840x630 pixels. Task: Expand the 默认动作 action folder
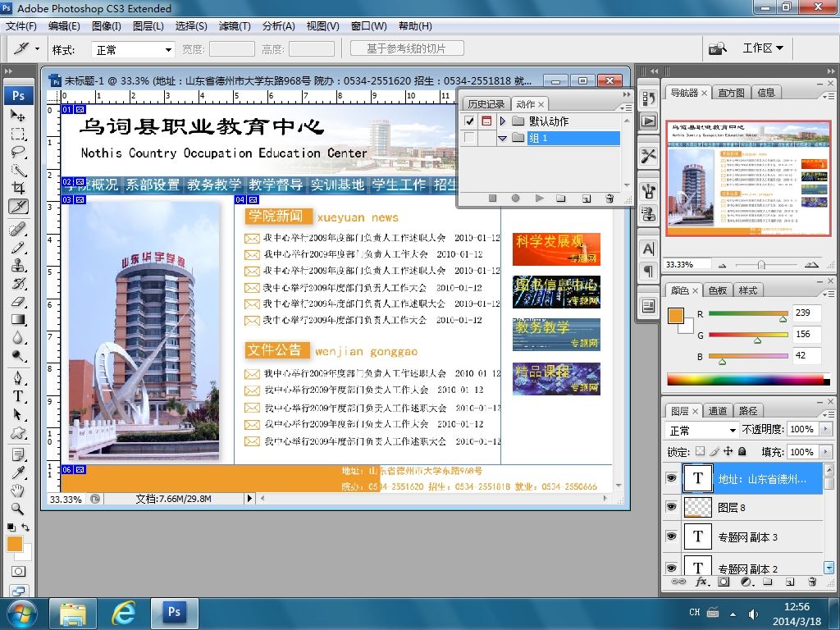point(503,121)
